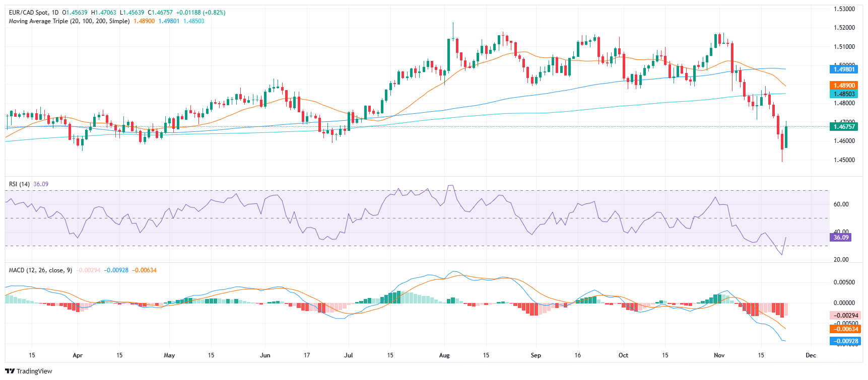Image resolution: width=868 pixels, height=380 pixels.
Task: Click 1.53000 on the price axis
Action: [844, 9]
